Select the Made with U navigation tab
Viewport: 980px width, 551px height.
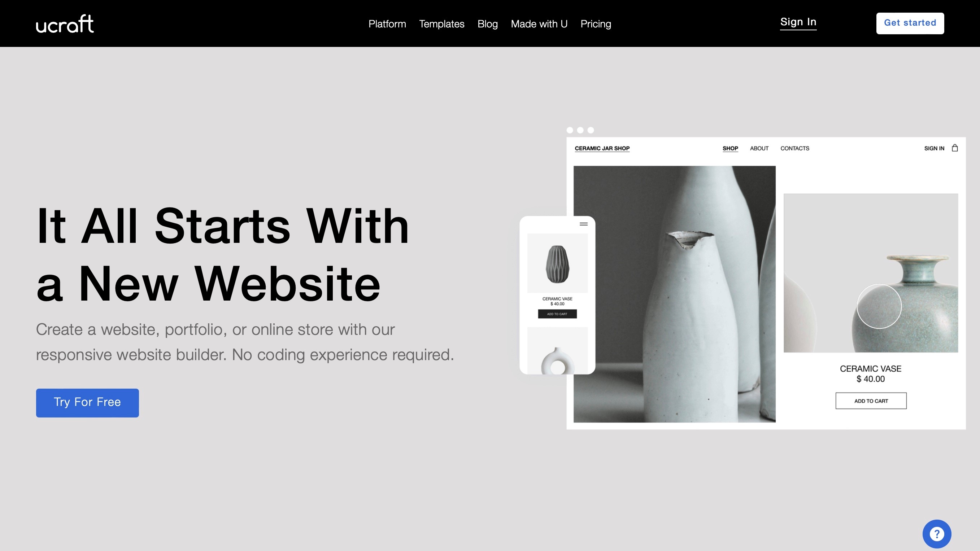[x=539, y=23]
